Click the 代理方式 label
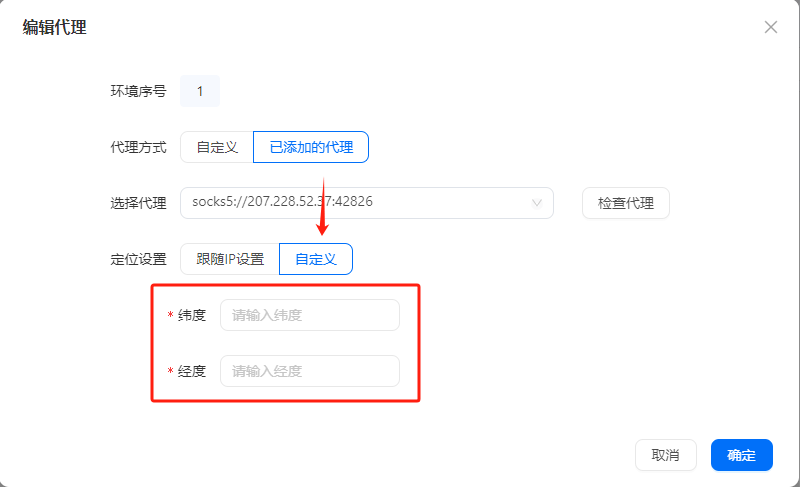This screenshot has height=487, width=800. pos(138,147)
